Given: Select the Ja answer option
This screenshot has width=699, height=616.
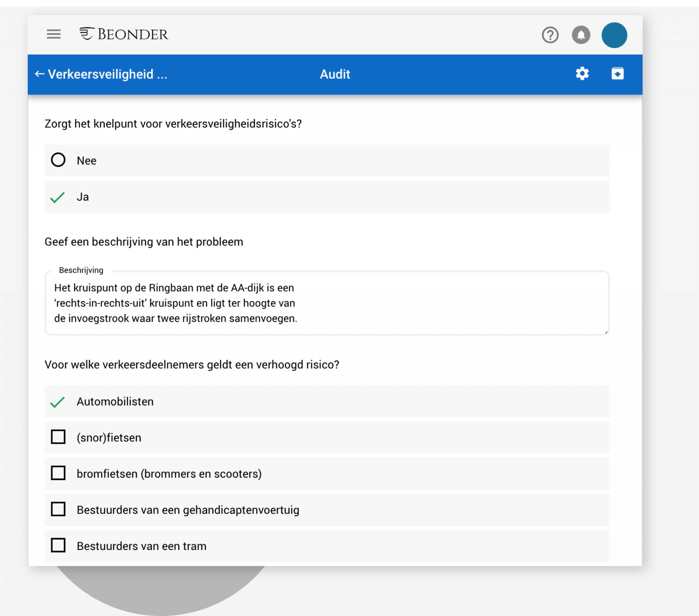Looking at the screenshot, I should coord(58,197).
